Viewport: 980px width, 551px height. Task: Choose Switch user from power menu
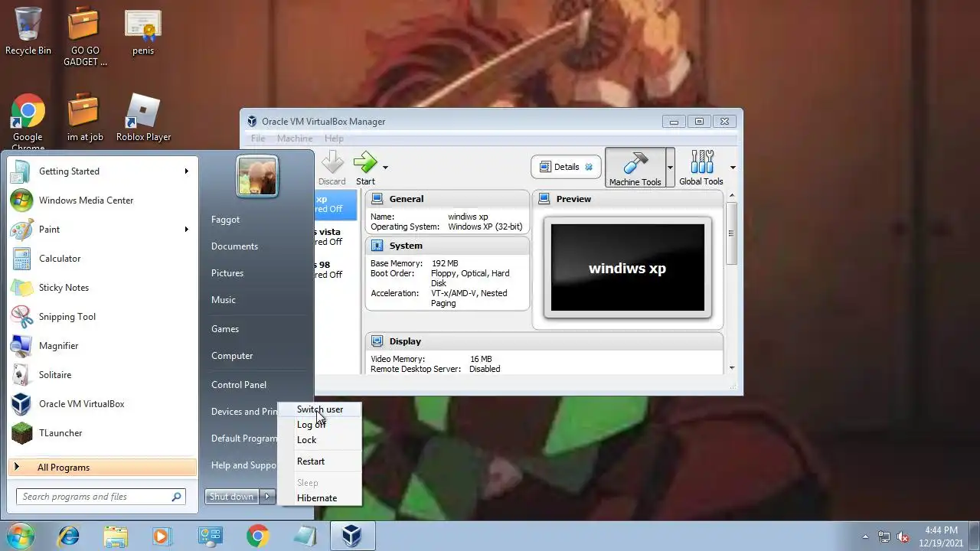(x=320, y=409)
